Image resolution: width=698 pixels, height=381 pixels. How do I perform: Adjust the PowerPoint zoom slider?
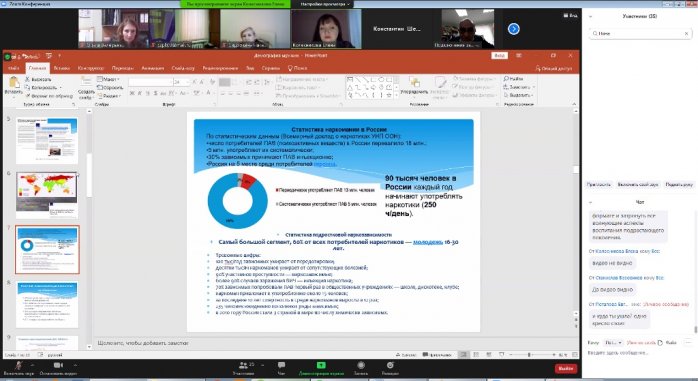coord(530,355)
